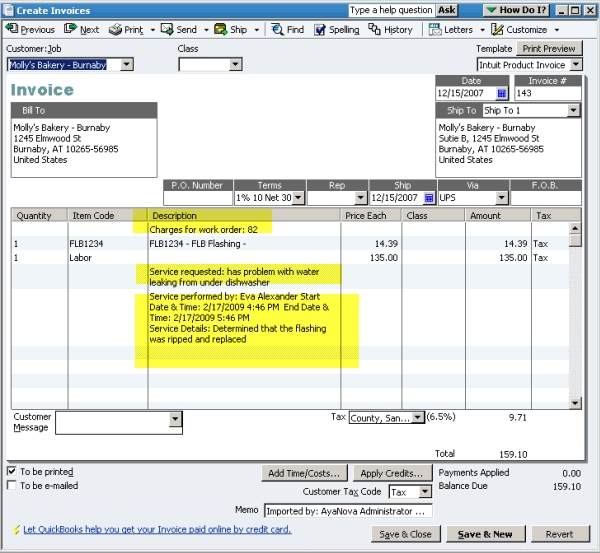This screenshot has width=600, height=553.
Task: Click the Send envelope icon
Action: coord(167,29)
